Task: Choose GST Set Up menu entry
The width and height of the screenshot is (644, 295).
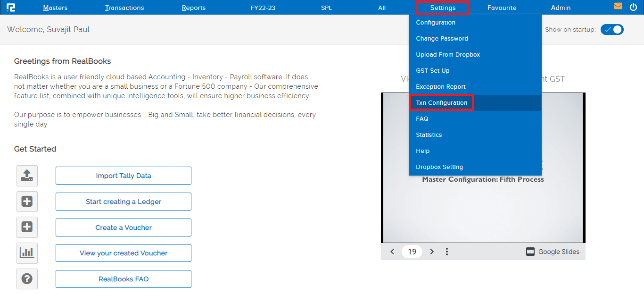Action: 433,71
